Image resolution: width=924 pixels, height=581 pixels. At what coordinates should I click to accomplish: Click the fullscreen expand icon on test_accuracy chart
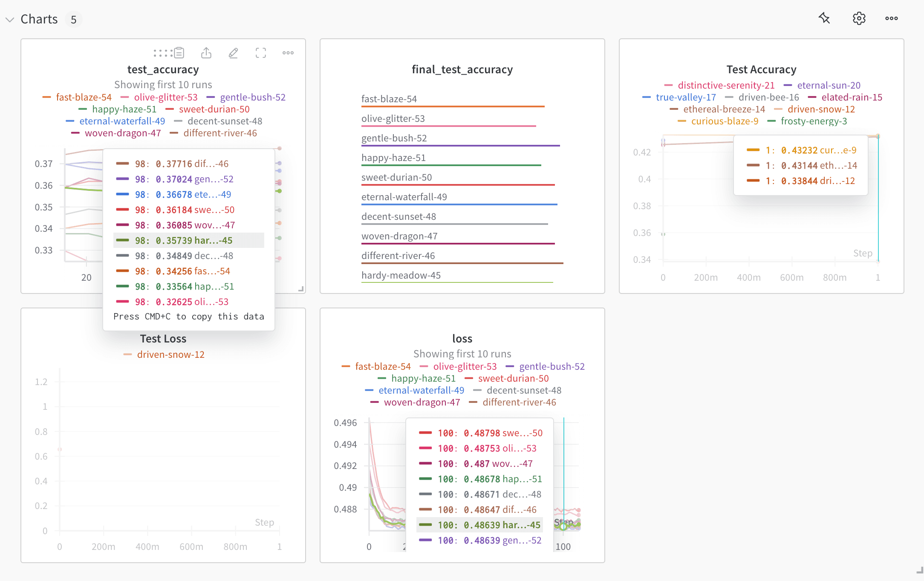click(262, 53)
